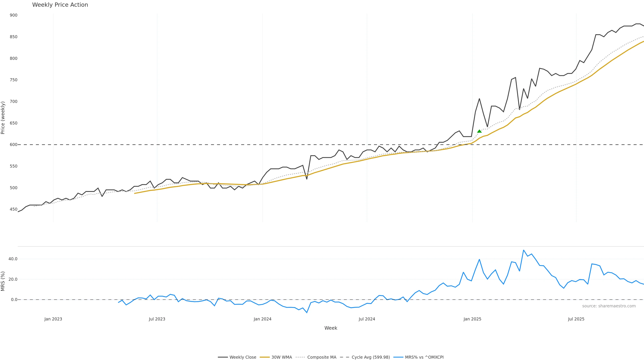
Task: Toggle the Weekly Close legend entry
Action: click(x=243, y=357)
